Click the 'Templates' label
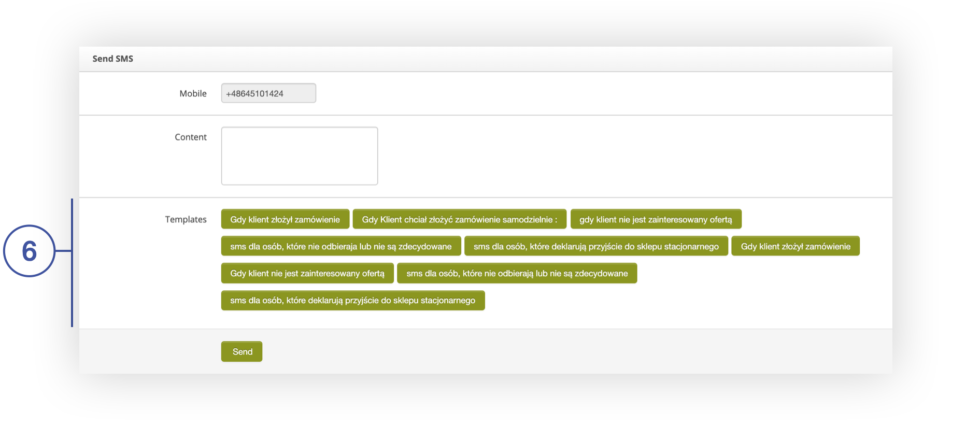This screenshot has width=980, height=424. [186, 219]
